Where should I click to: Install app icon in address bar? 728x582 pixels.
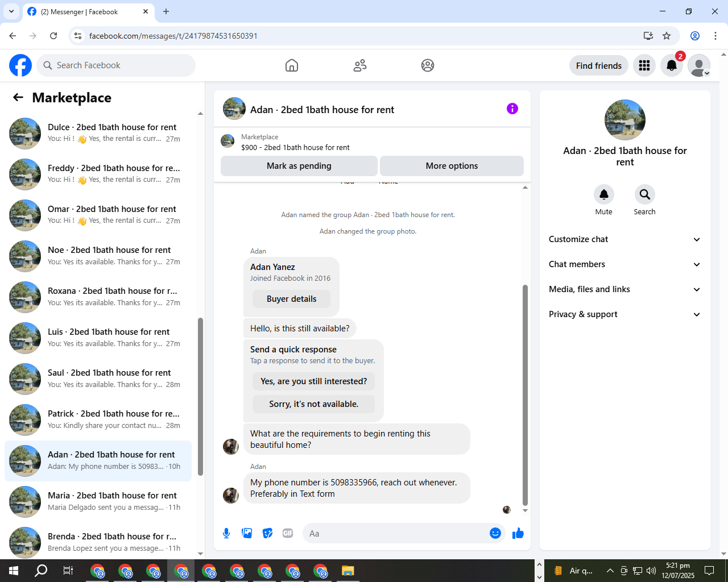click(648, 36)
